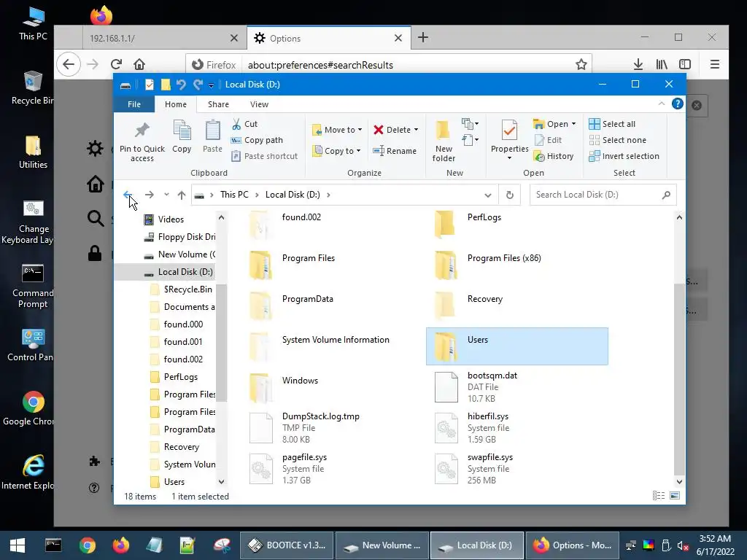Select Program Files (x86) folder
747x560 pixels.
[517, 265]
